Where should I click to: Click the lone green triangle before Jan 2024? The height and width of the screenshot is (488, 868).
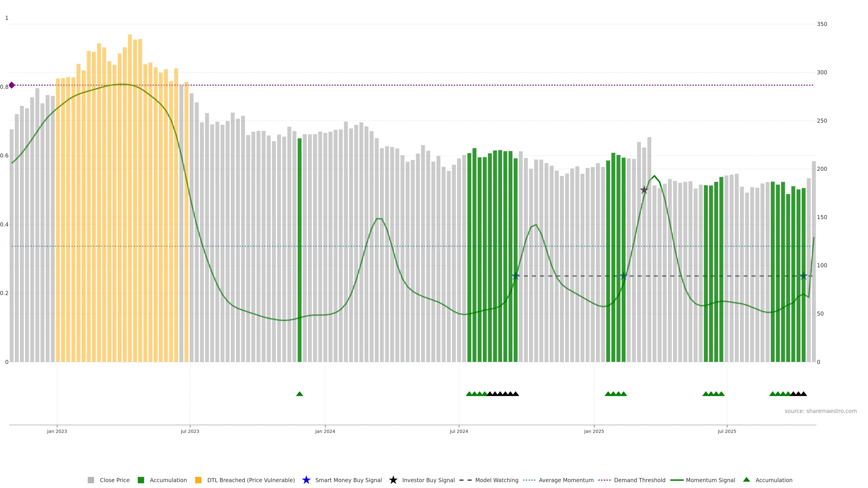pyautogui.click(x=299, y=394)
